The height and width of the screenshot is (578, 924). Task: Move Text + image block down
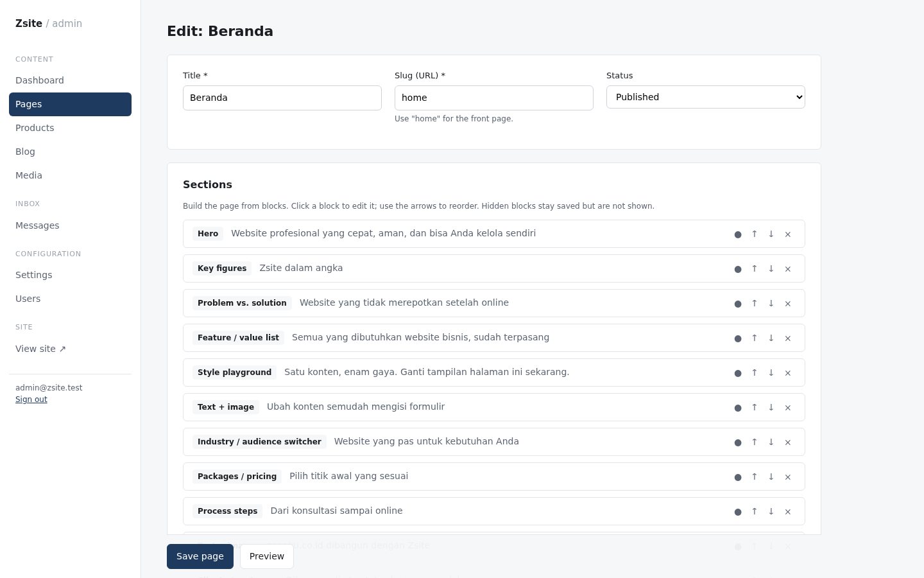click(771, 407)
